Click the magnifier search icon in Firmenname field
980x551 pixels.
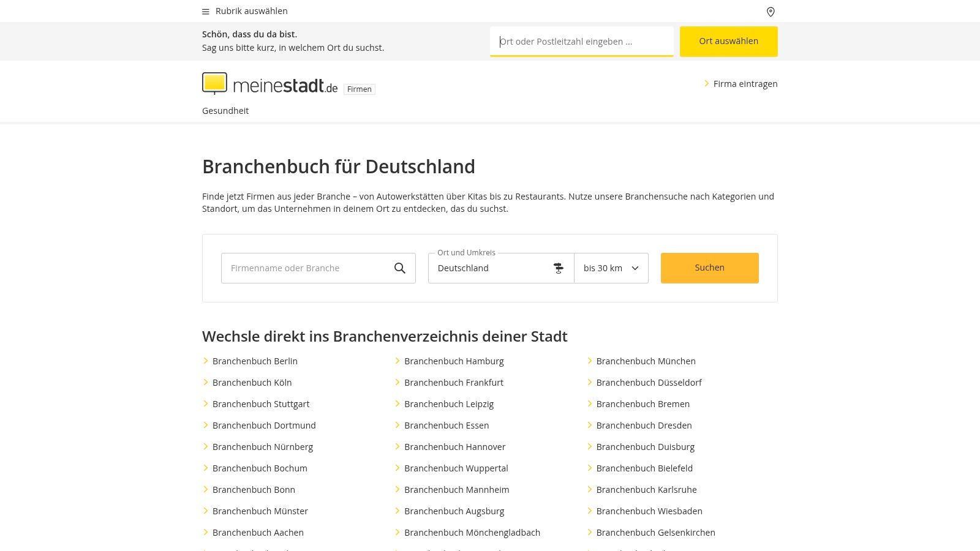click(x=400, y=268)
